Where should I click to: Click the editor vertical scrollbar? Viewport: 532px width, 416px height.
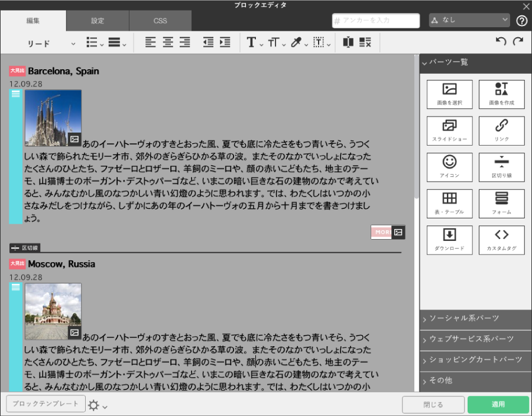[417, 126]
